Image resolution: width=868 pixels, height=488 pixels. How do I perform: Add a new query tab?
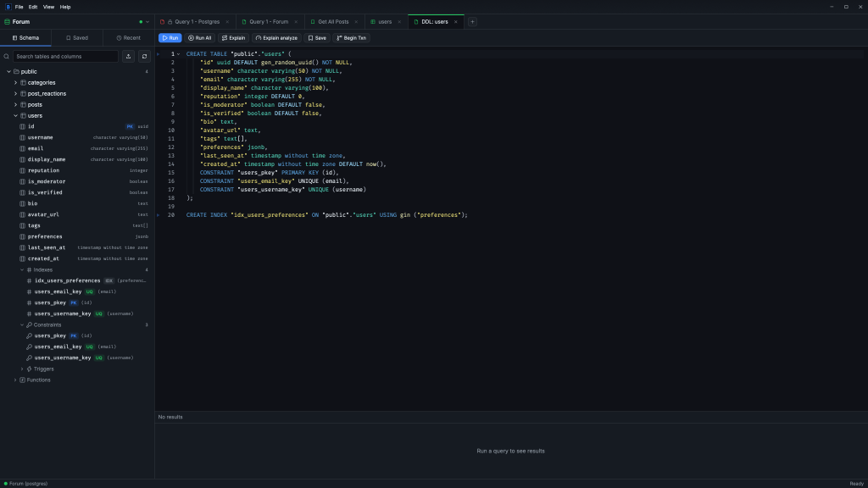tap(472, 22)
